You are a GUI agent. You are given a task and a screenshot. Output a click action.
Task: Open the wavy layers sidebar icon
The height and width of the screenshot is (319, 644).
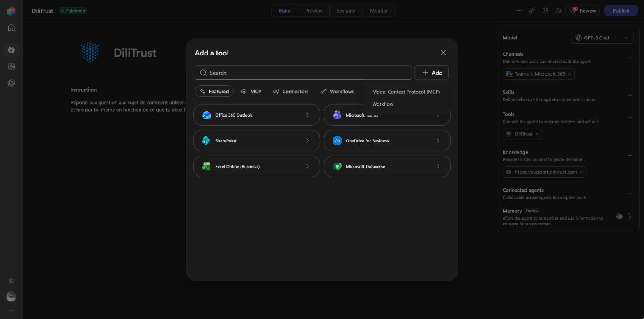pyautogui.click(x=11, y=67)
